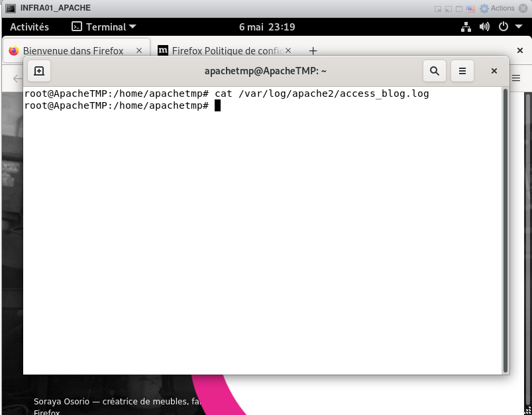Open the VM Actions gear menu

pyautogui.click(x=497, y=9)
